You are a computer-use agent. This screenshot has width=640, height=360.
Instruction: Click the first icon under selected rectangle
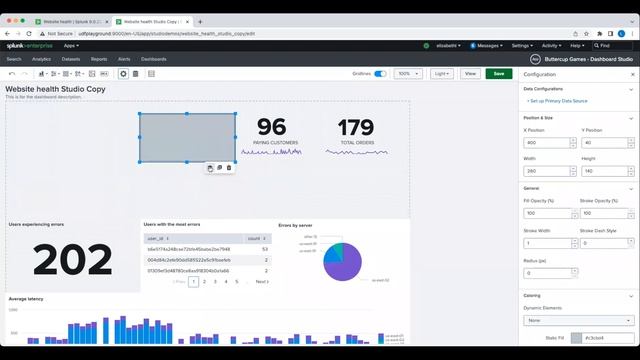[210, 168]
